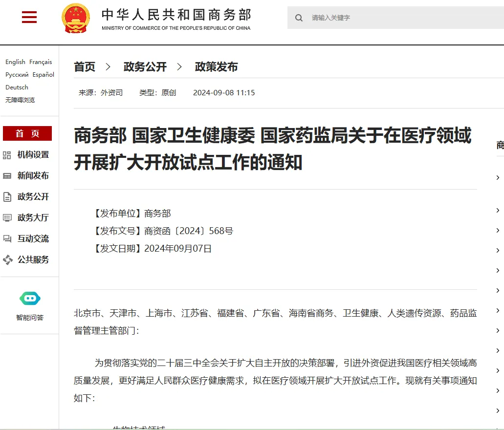Click the breadcrumb arrow after 政务公开
Image resolution: width=504 pixels, height=430 pixels.
179,67
